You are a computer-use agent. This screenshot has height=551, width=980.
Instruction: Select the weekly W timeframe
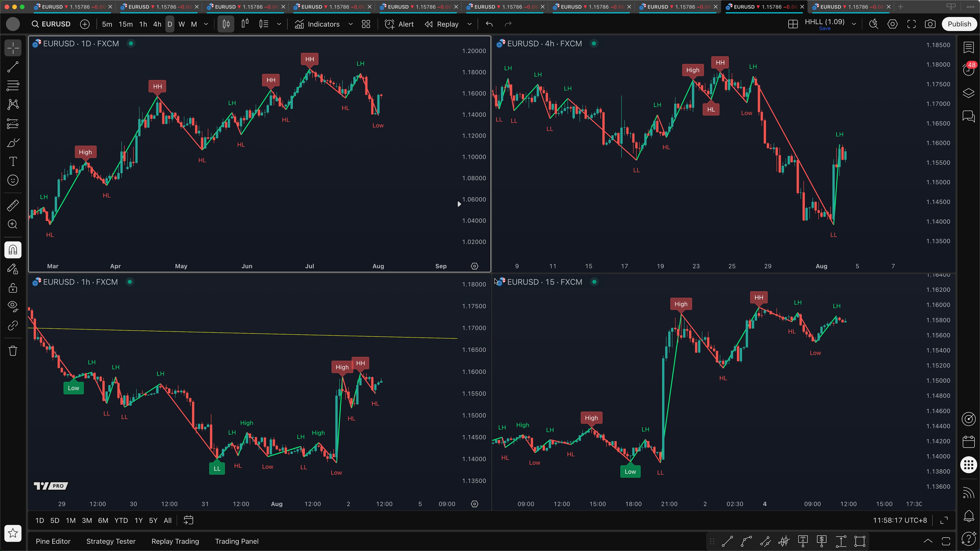(x=182, y=24)
